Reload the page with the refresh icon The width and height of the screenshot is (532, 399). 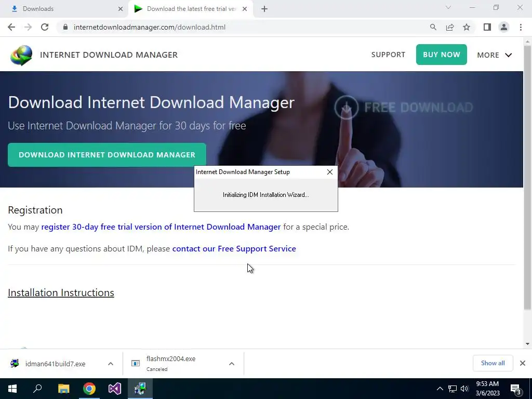[45, 27]
